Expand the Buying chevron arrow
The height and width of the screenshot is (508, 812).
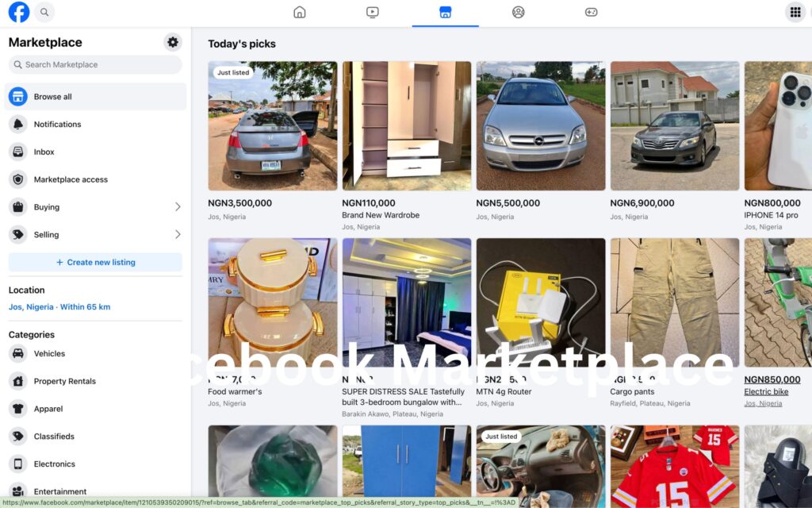pyautogui.click(x=178, y=207)
